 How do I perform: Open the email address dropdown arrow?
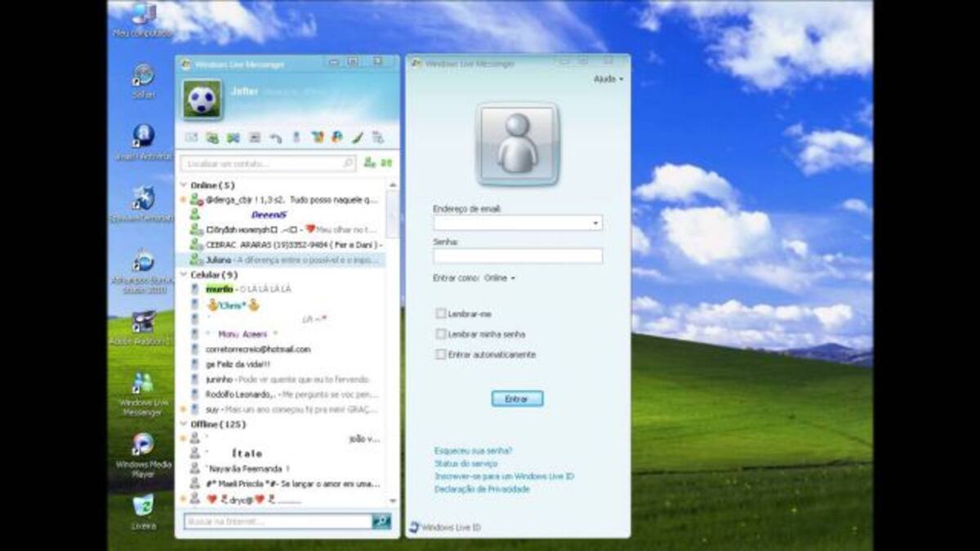click(x=595, y=221)
